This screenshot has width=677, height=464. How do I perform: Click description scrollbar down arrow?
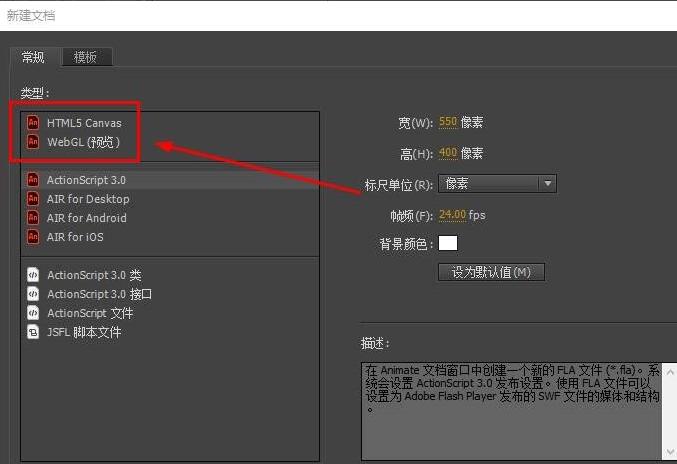pyautogui.click(x=670, y=452)
